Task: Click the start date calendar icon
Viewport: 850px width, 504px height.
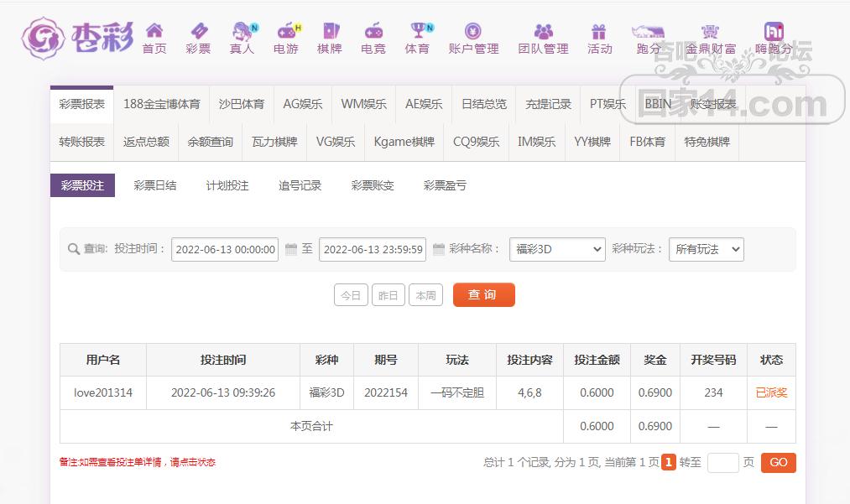Action: [291, 249]
